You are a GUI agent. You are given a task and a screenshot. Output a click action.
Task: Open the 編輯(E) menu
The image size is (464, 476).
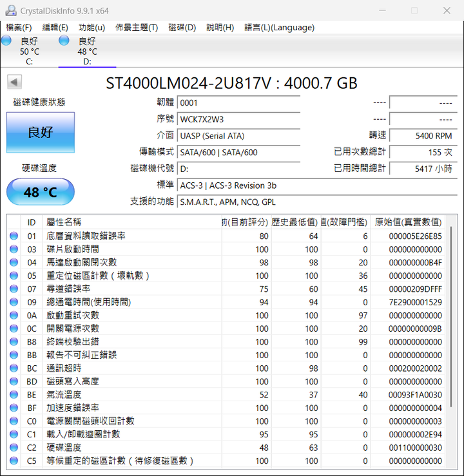pos(55,28)
